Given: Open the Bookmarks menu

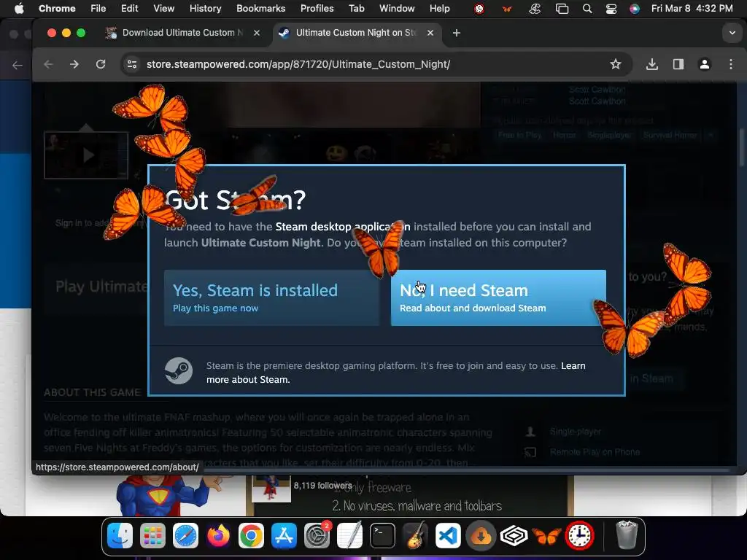Looking at the screenshot, I should click(260, 9).
